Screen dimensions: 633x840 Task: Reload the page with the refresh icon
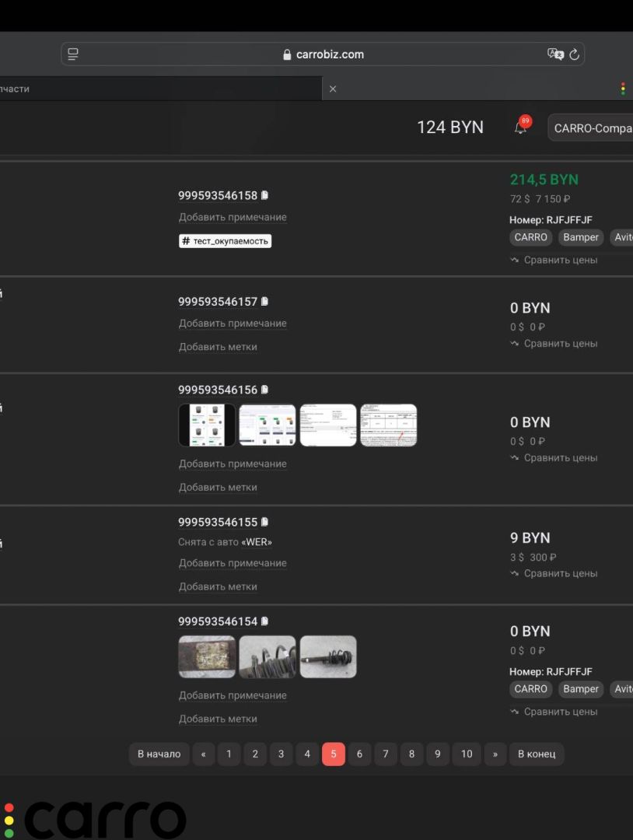tap(574, 54)
